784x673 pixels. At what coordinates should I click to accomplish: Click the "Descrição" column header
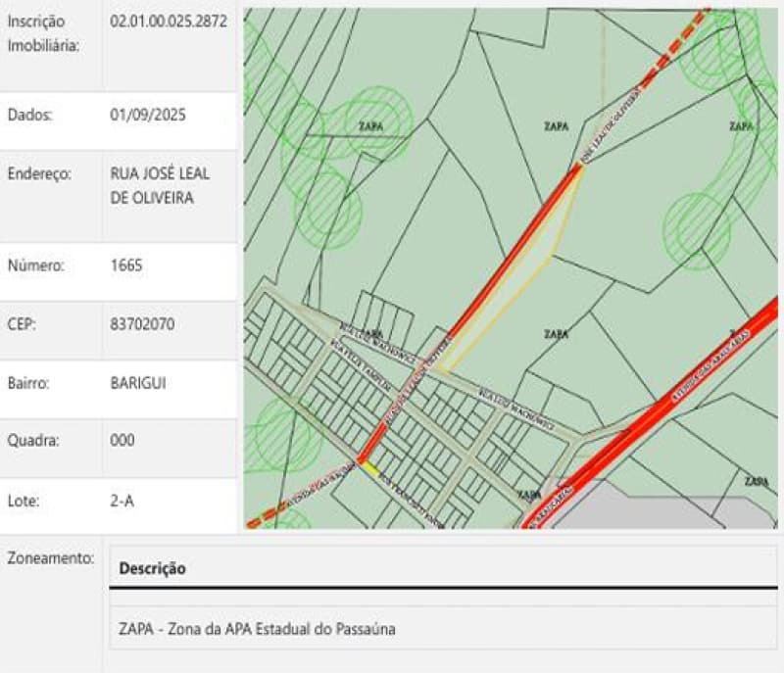point(153,568)
